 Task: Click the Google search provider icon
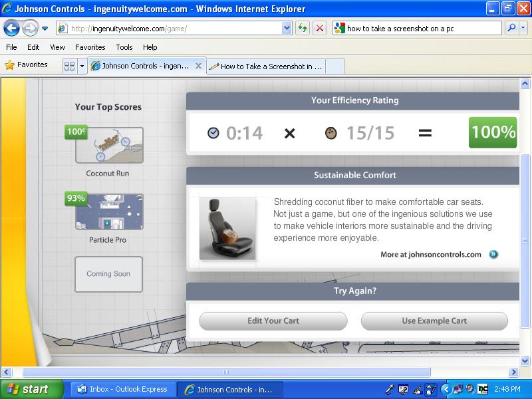[339, 29]
